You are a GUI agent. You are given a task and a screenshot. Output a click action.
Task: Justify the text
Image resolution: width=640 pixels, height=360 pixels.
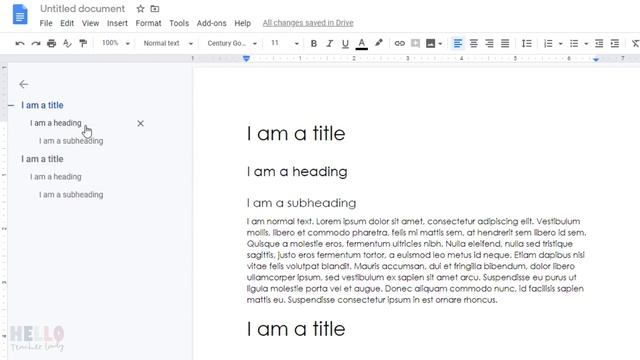pyautogui.click(x=505, y=43)
